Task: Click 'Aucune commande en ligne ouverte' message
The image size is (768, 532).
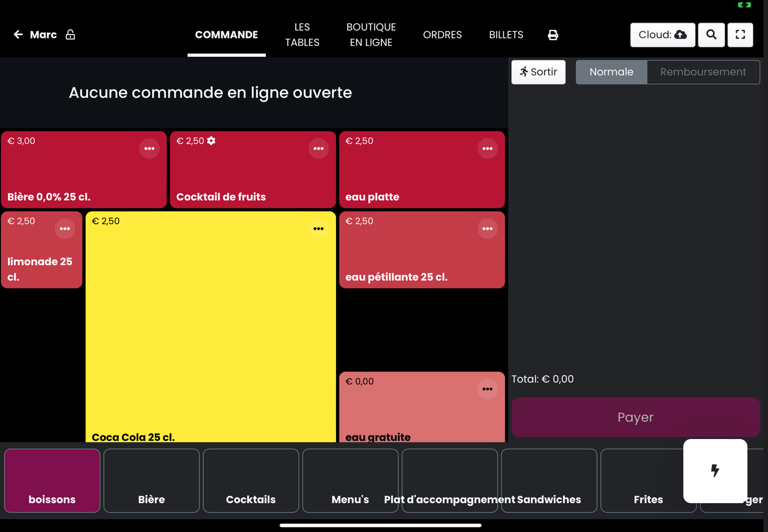Action: pos(210,92)
